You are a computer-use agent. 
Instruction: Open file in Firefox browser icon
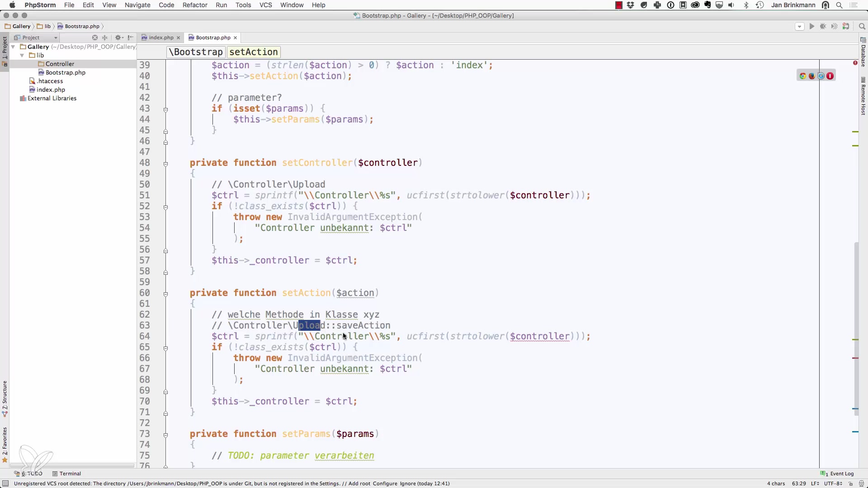coord(812,76)
